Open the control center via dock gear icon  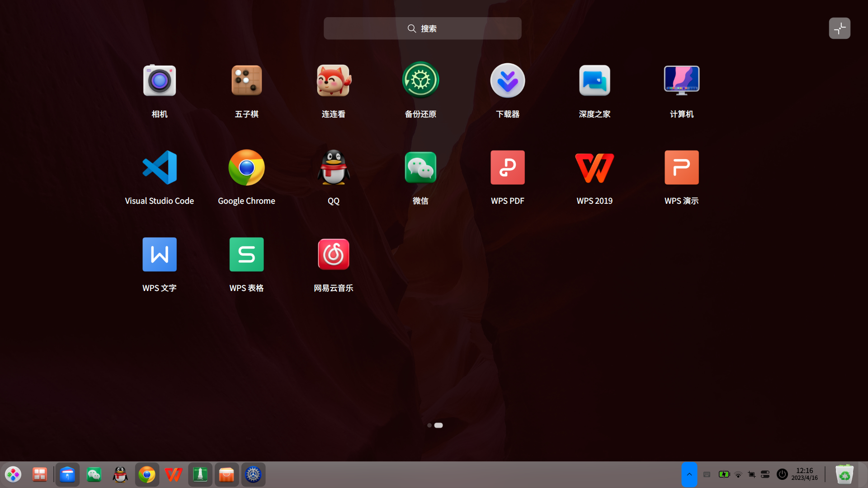click(253, 474)
